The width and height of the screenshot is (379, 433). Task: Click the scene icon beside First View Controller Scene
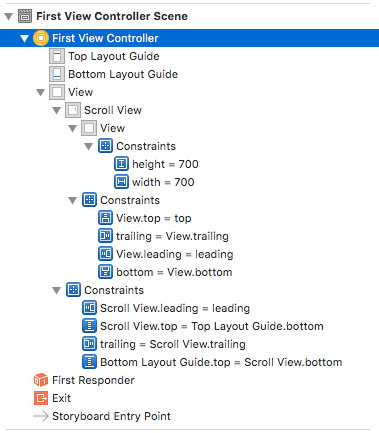coord(25,16)
